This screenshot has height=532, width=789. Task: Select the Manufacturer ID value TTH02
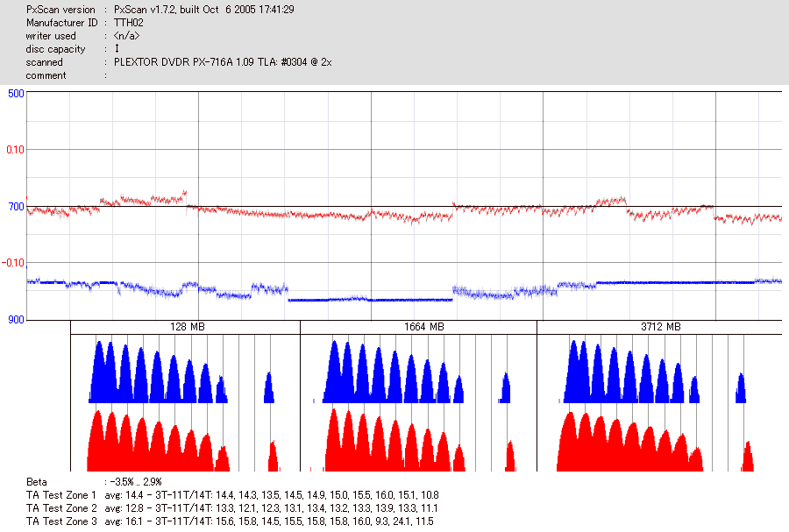click(x=129, y=23)
